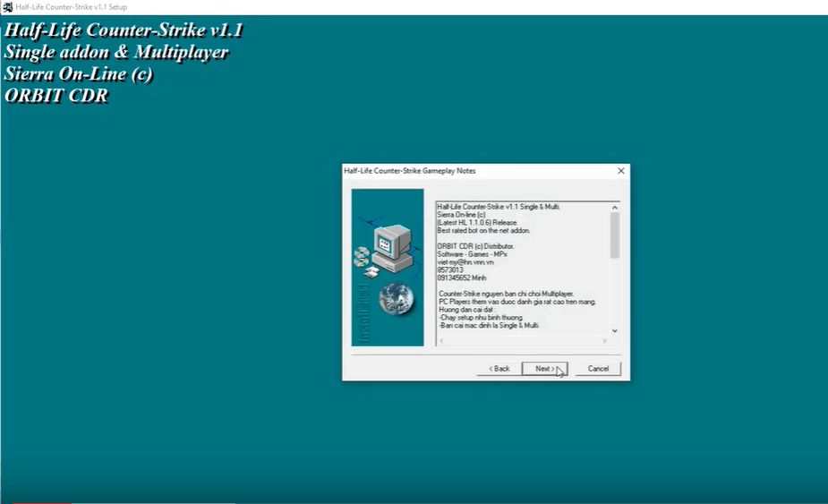Click the notes scroll down arrow
Image resolution: width=828 pixels, height=504 pixels.
(615, 330)
